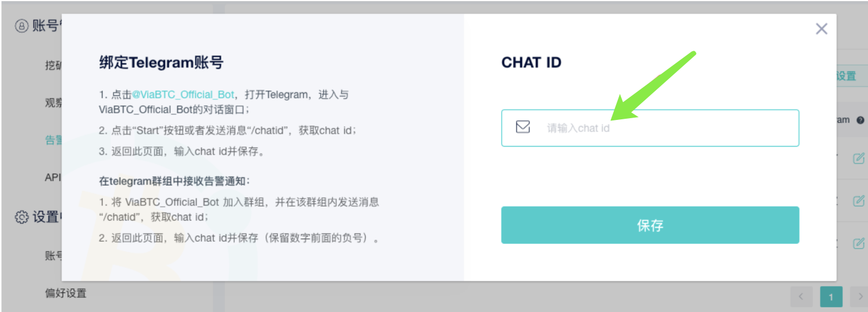Click the gear icon beside 设置

tap(22, 217)
